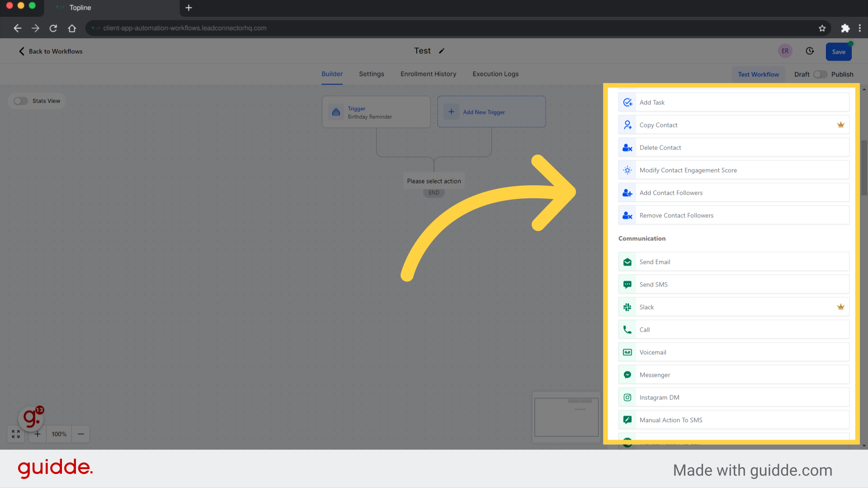Click the actions panel scrollbar thumb
Viewport: 868px width, 488px height.
pyautogui.click(x=864, y=168)
